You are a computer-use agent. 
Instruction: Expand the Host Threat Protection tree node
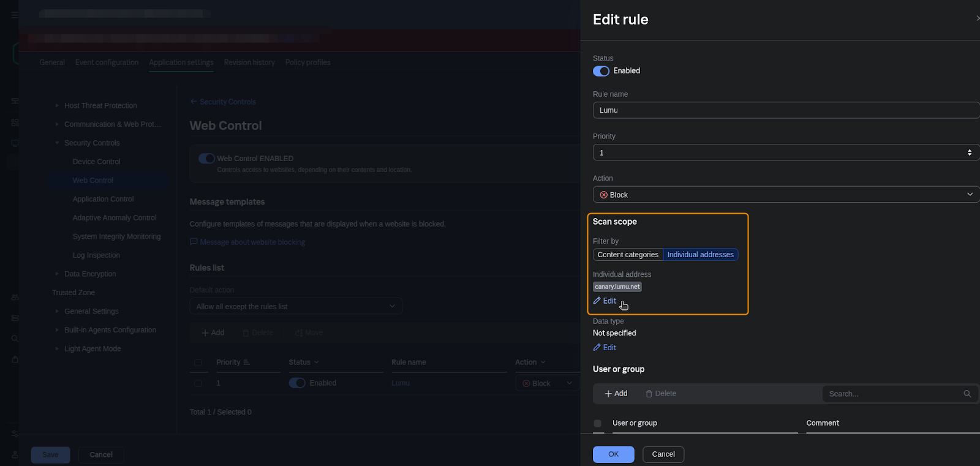[57, 105]
